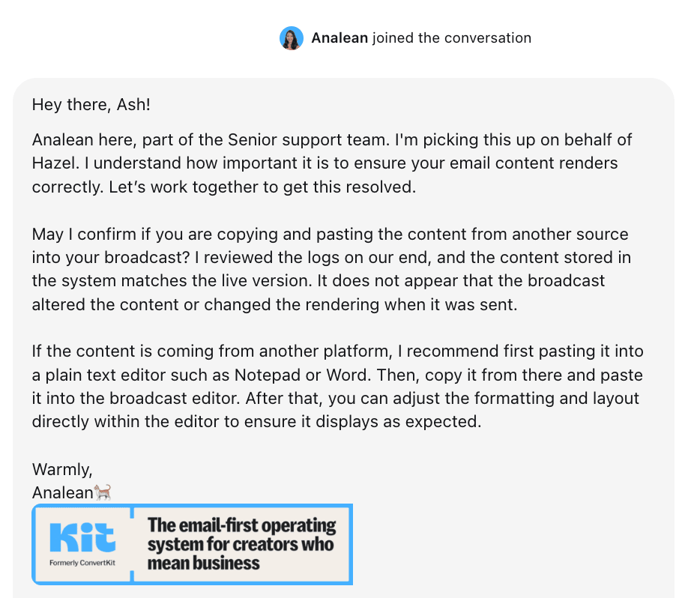Click the paragraph starting 'If the content'
The image size is (700, 598).
[337, 387]
